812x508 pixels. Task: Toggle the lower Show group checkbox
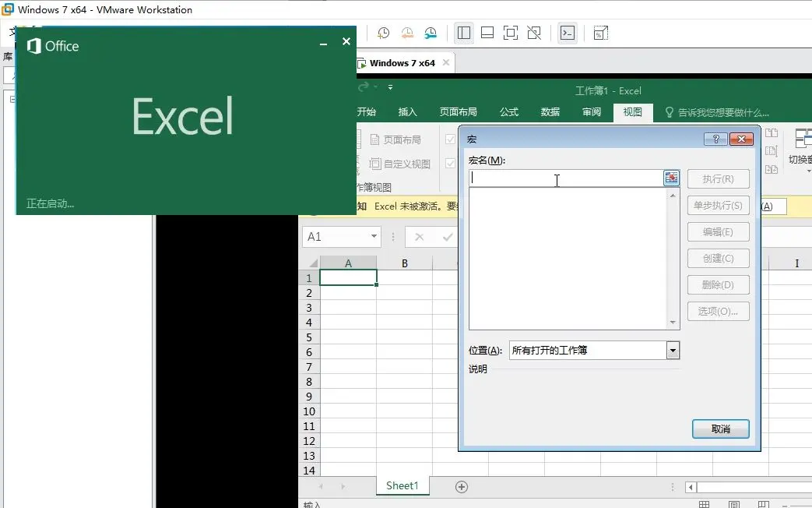click(450, 164)
